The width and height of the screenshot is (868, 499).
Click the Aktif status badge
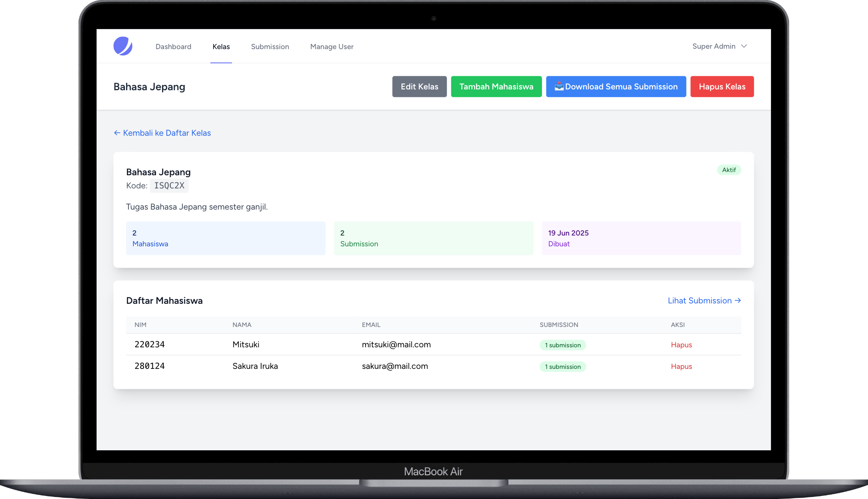729,170
